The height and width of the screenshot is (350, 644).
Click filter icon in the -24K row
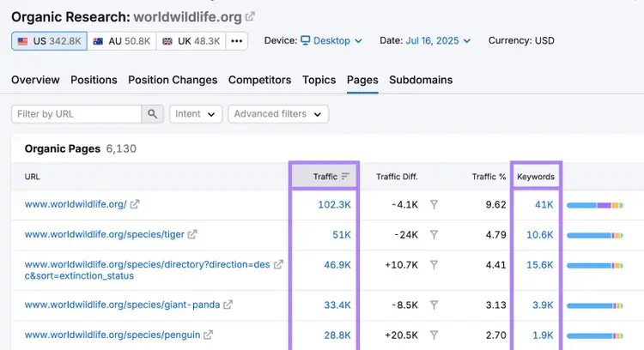tap(434, 235)
